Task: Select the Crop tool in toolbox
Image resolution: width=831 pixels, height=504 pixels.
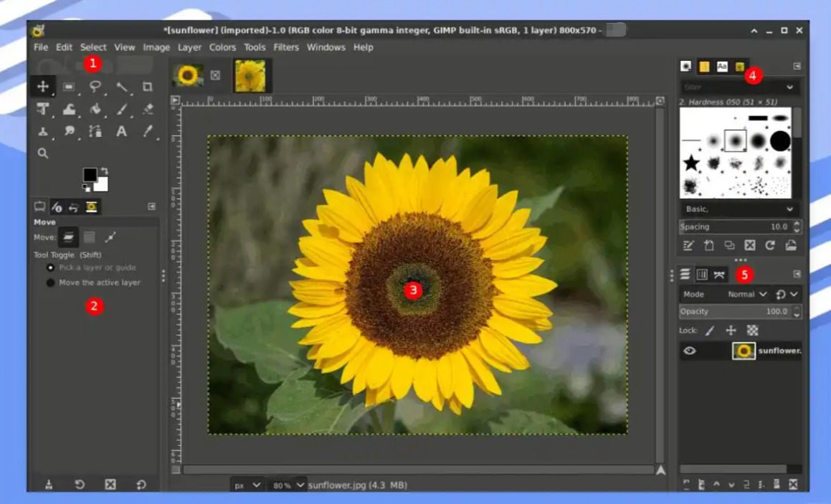Action: coord(147,87)
